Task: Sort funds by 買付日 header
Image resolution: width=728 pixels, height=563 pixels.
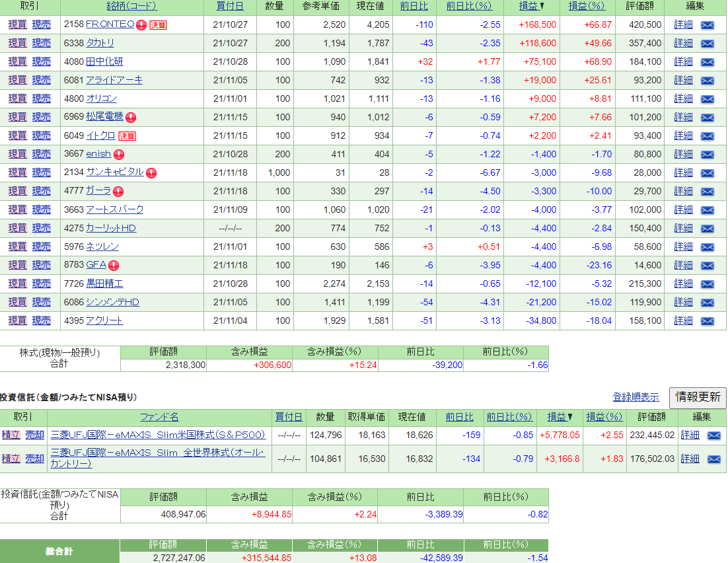Action: click(288, 417)
